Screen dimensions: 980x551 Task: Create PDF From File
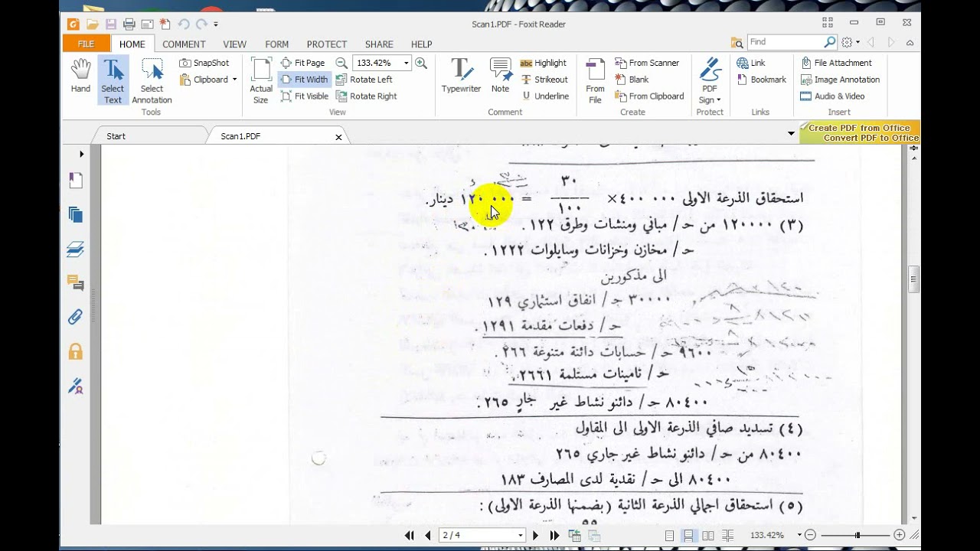(595, 80)
